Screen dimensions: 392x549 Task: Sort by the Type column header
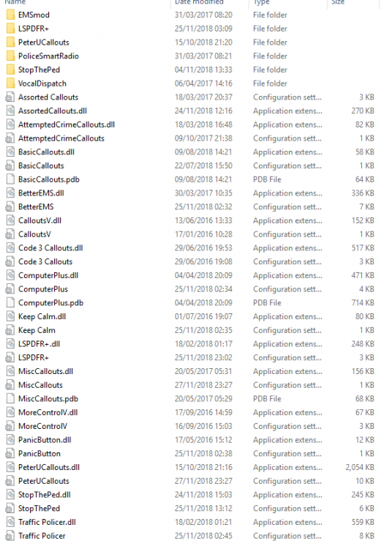click(262, 2)
